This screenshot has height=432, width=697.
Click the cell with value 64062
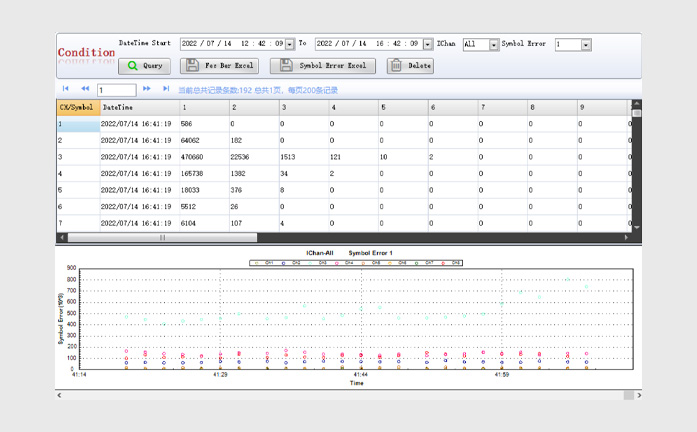[x=204, y=140]
